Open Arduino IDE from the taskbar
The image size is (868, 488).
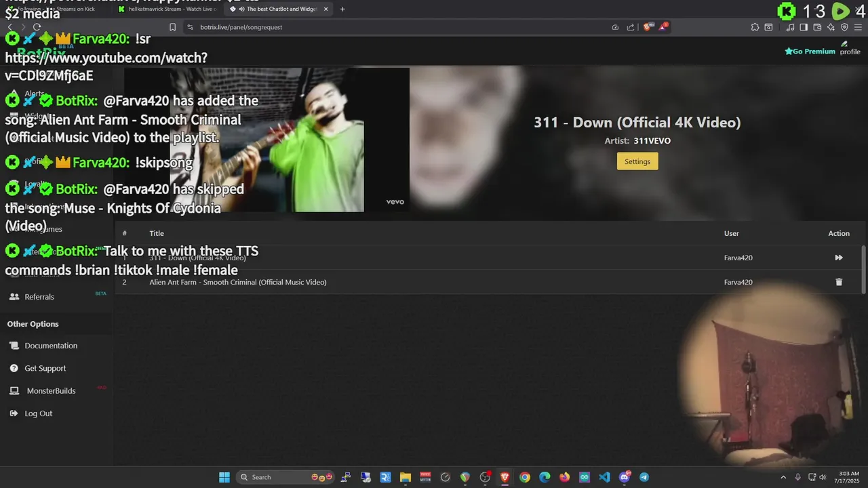tap(585, 477)
